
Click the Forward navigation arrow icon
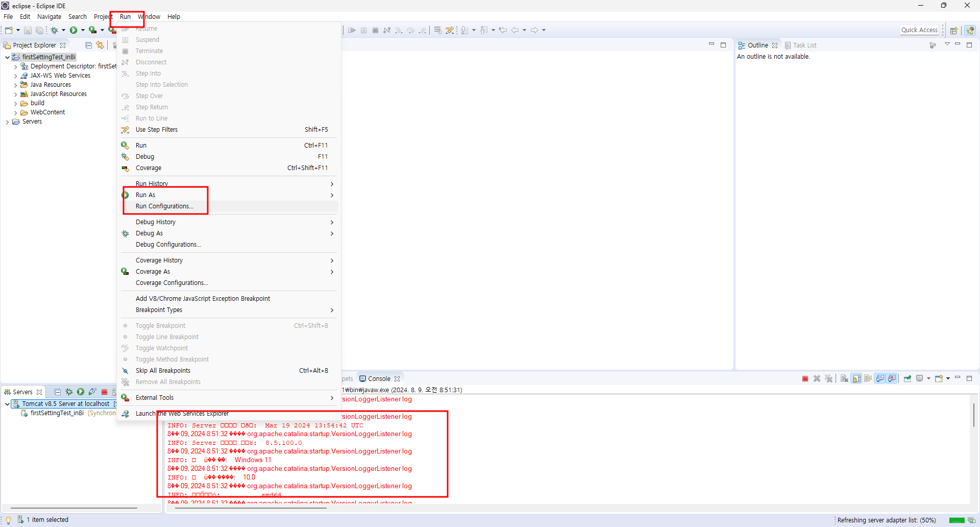click(534, 31)
